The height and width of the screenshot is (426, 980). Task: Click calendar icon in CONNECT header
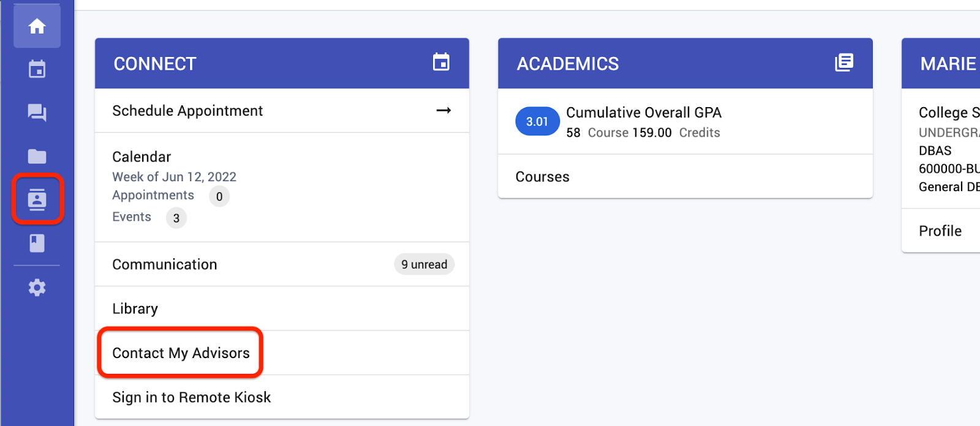tap(441, 62)
